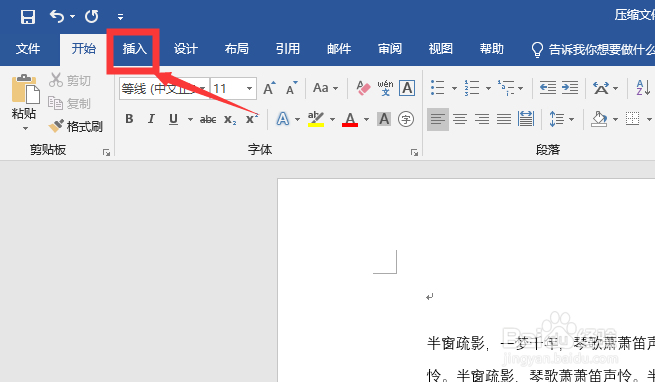Click the 告诉我你想要做什么 search box
Viewport: 655px width, 382px height.
592,50
